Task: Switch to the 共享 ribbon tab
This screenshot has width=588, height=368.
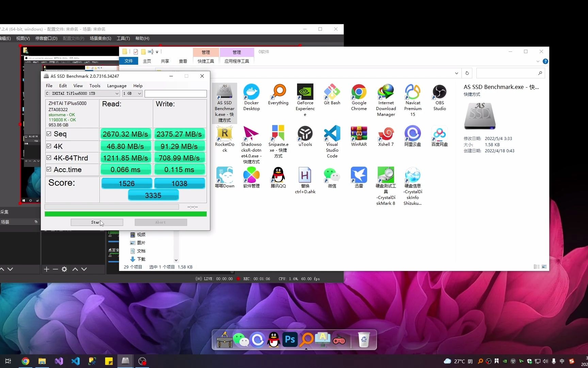Action: pyautogui.click(x=165, y=61)
